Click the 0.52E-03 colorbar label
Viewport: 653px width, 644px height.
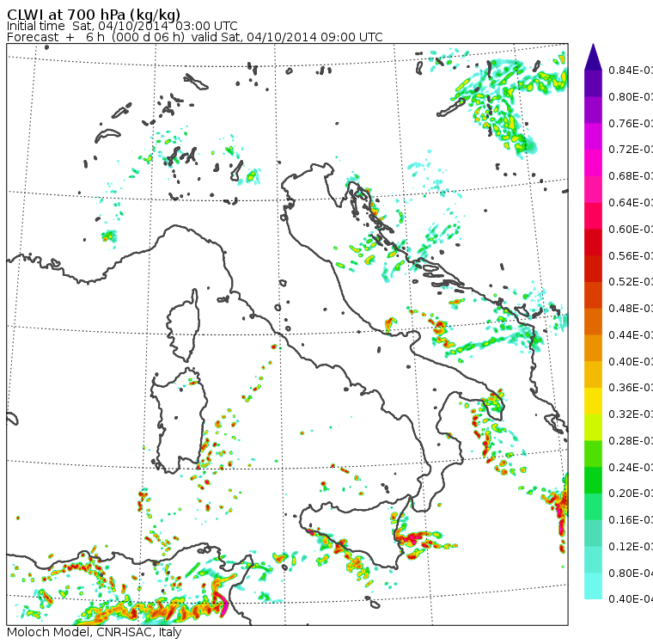631,282
